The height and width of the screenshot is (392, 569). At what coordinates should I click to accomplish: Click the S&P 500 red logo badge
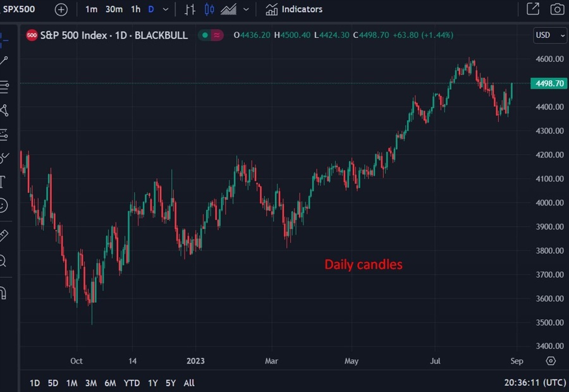coord(32,35)
